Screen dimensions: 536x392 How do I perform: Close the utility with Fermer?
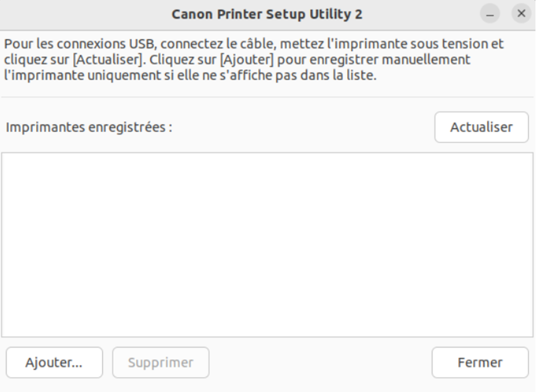[480, 362]
